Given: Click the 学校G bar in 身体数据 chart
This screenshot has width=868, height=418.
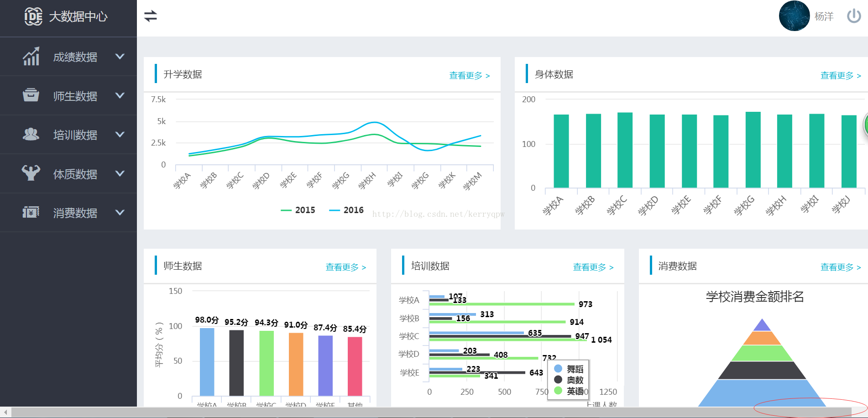Looking at the screenshot, I should (x=753, y=150).
